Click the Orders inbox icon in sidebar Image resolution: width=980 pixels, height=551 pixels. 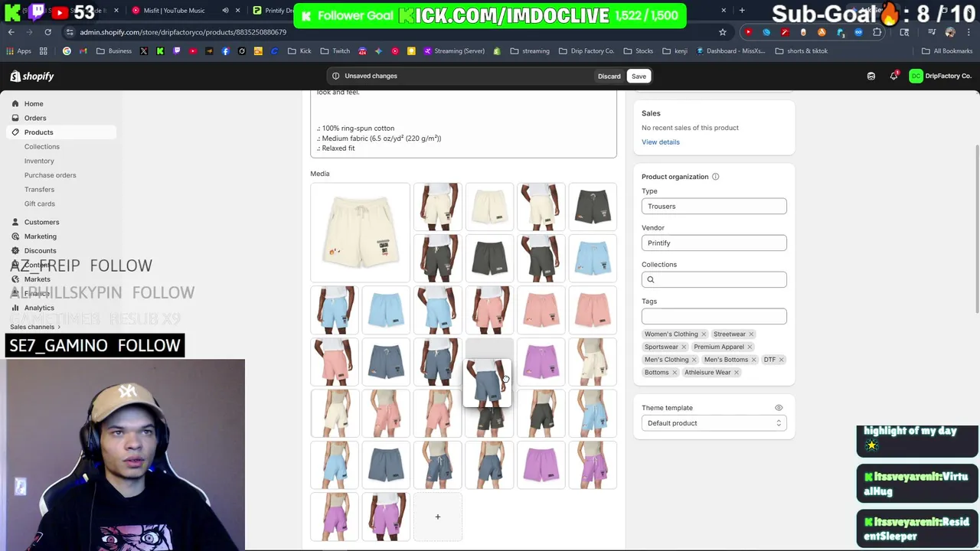pyautogui.click(x=15, y=118)
